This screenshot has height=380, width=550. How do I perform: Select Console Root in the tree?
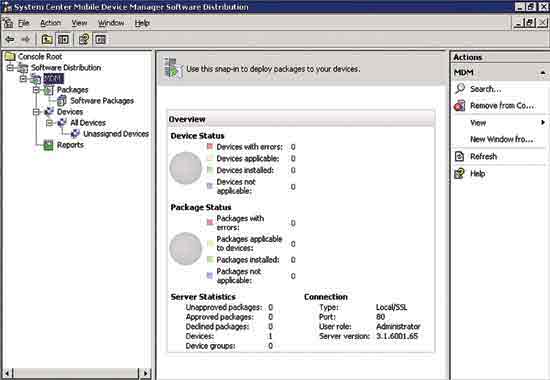[40, 56]
